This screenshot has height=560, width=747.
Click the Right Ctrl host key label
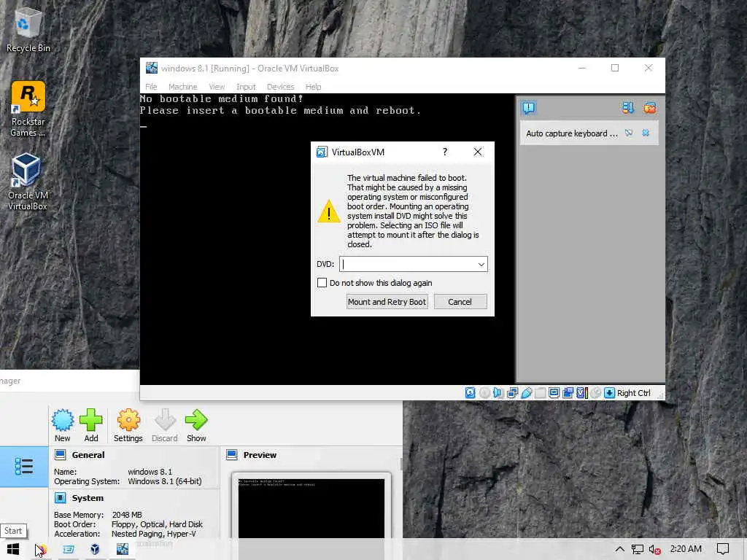pyautogui.click(x=634, y=393)
